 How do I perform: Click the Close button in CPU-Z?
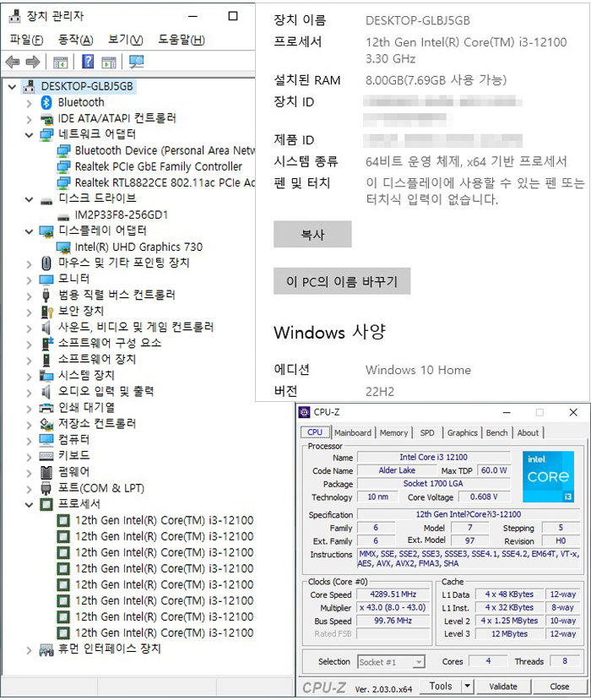[x=559, y=686]
